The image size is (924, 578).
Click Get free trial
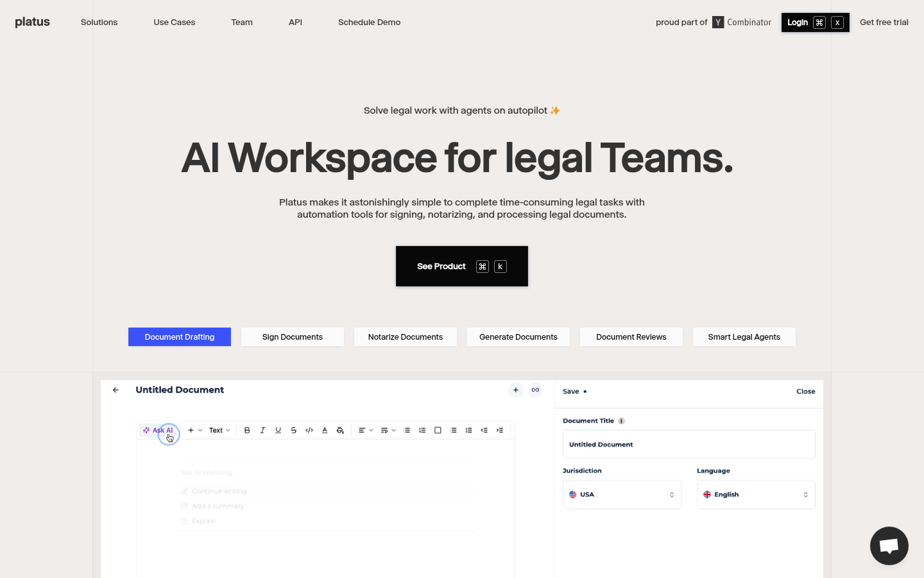[x=884, y=22]
